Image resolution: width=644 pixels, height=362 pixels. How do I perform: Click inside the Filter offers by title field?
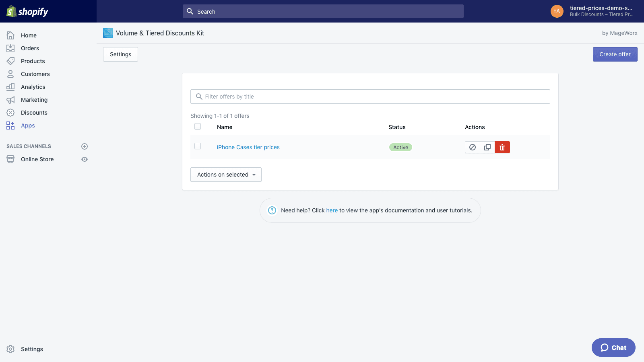pyautogui.click(x=370, y=97)
